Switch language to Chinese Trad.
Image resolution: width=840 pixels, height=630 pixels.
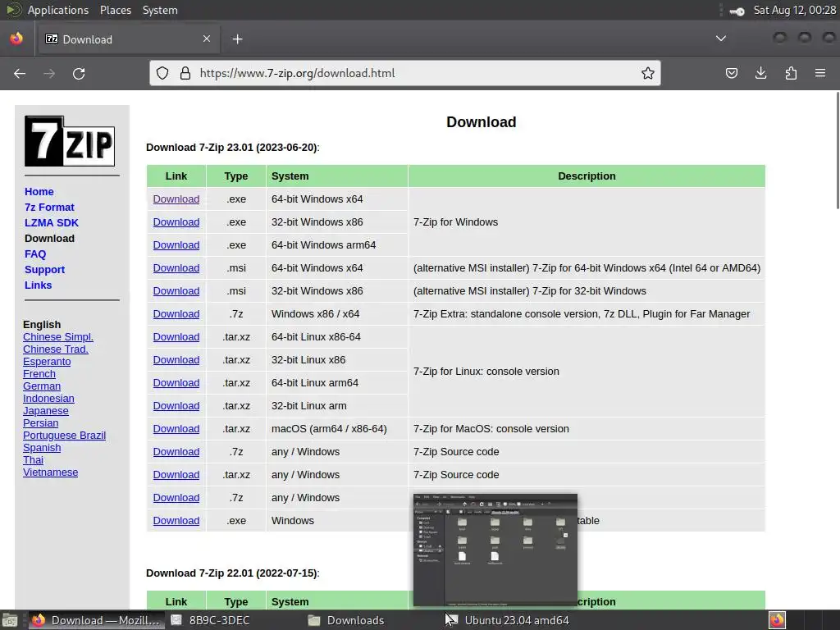click(x=56, y=349)
